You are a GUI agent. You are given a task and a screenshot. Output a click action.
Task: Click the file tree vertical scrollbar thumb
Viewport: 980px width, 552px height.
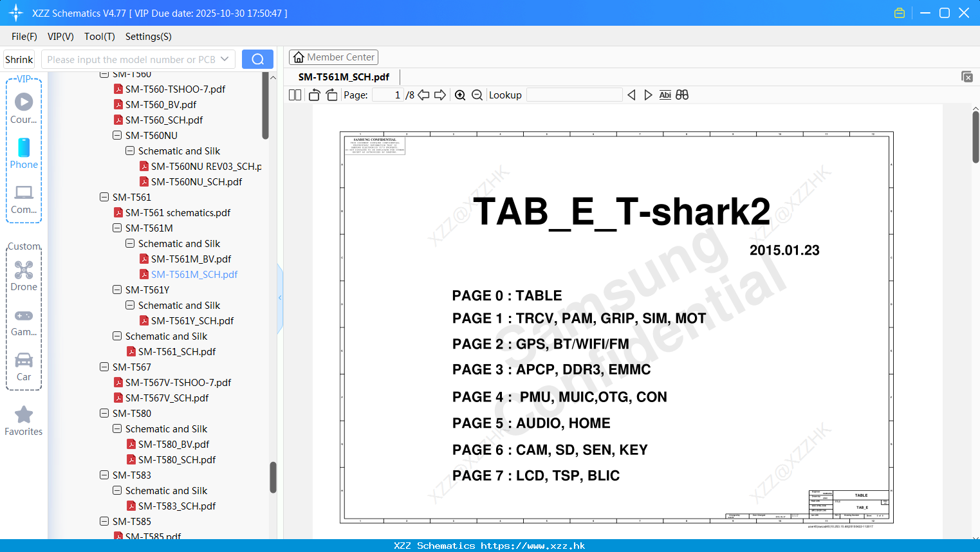tap(273, 477)
